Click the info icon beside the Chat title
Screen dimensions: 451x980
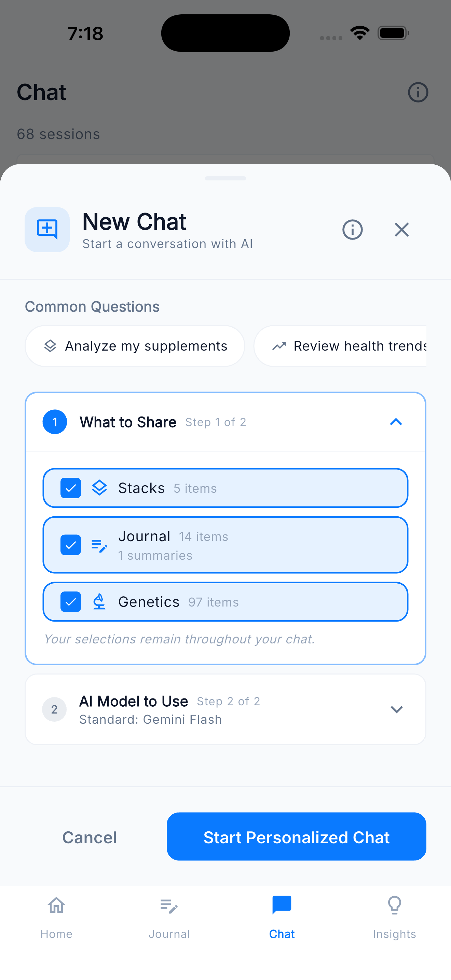(x=418, y=92)
